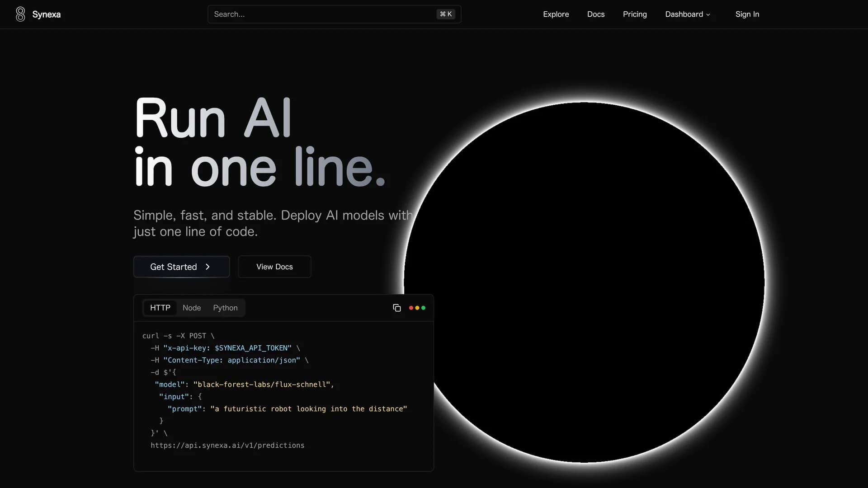Select the HTTP code tab
The image size is (868, 488).
click(160, 308)
